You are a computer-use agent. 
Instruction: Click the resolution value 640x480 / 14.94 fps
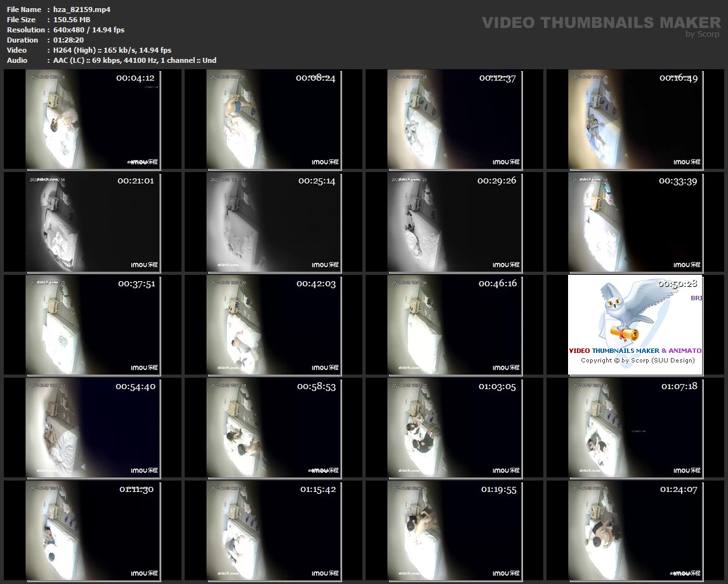coord(89,30)
